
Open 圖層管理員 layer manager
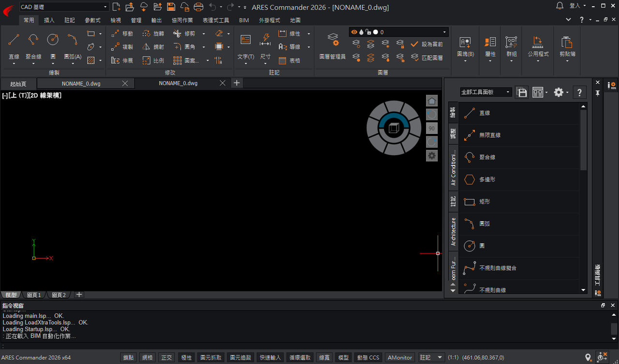point(333,46)
